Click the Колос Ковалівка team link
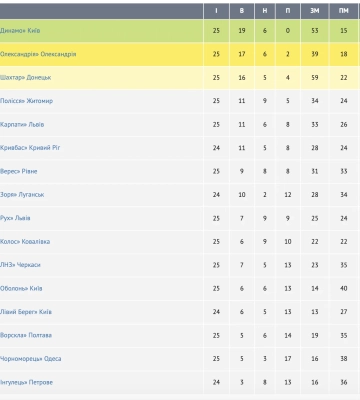Screen dimensions: 360x400 click(25, 242)
